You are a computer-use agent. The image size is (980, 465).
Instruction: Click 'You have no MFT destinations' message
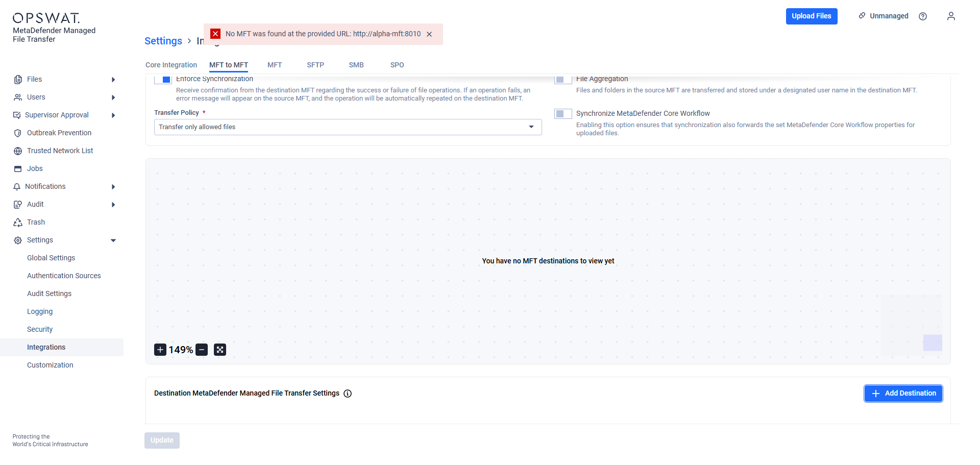pyautogui.click(x=548, y=261)
